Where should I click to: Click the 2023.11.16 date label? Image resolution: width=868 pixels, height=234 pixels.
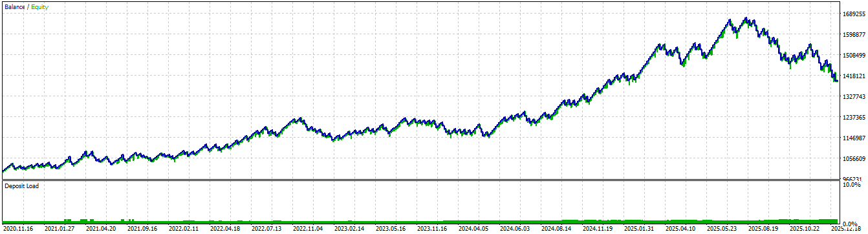(x=432, y=228)
